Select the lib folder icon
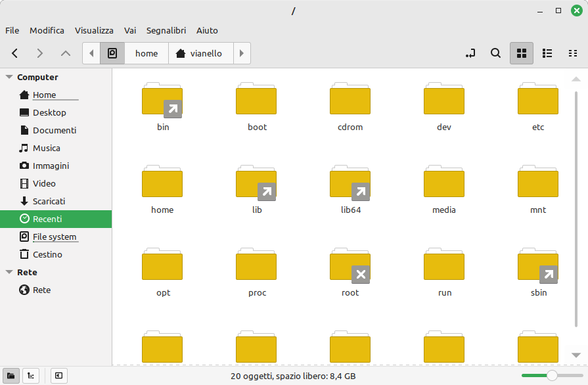The image size is (588, 385). pos(256,182)
